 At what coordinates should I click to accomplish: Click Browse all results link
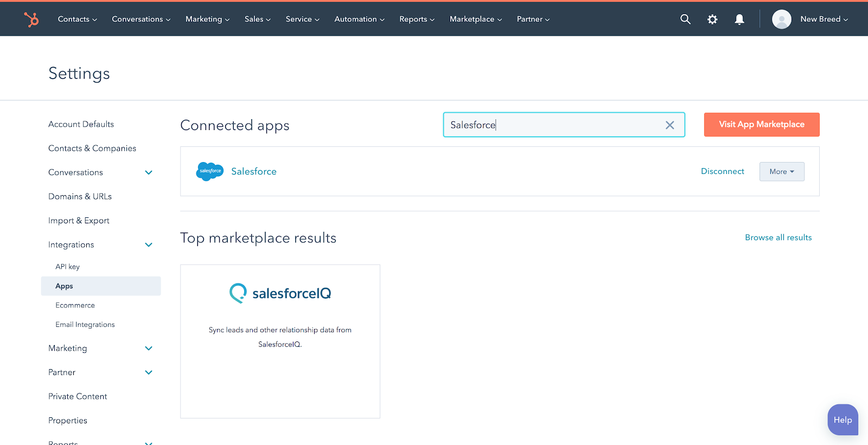point(778,237)
